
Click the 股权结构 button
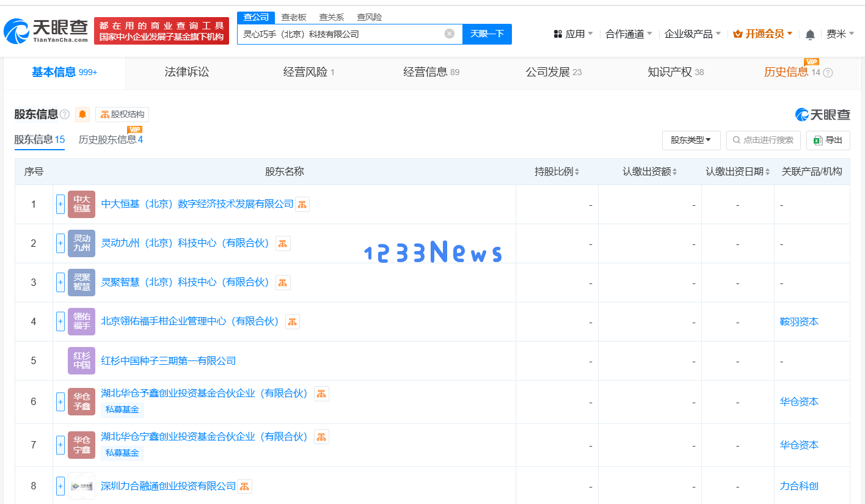[122, 114]
